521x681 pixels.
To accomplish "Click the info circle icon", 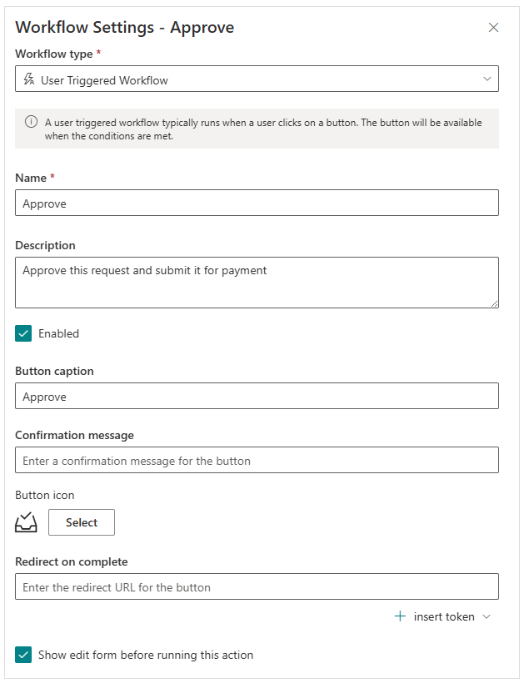I will pyautogui.click(x=31, y=122).
